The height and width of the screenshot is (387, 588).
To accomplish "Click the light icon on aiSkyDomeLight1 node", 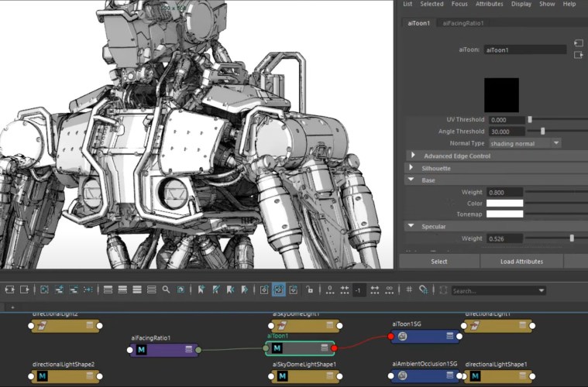I will [x=283, y=325].
